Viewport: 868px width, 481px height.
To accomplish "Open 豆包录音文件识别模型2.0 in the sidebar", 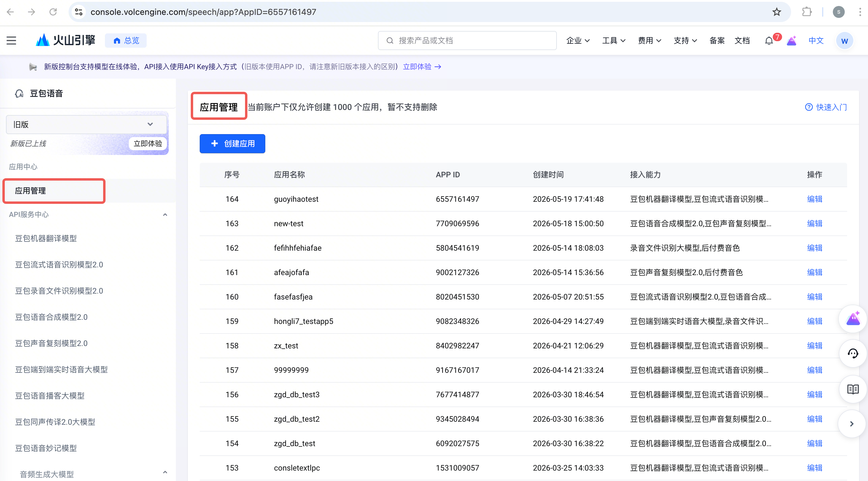I will [59, 291].
